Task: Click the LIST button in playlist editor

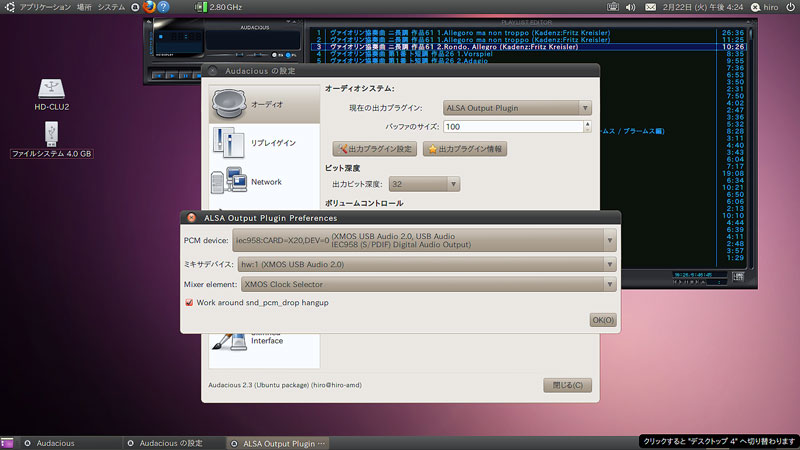Action: (738, 277)
